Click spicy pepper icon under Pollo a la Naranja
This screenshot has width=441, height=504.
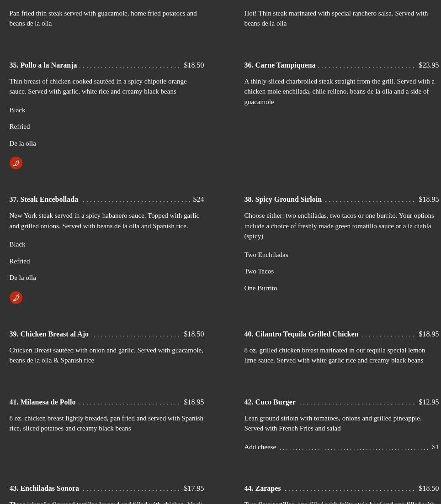(16, 163)
